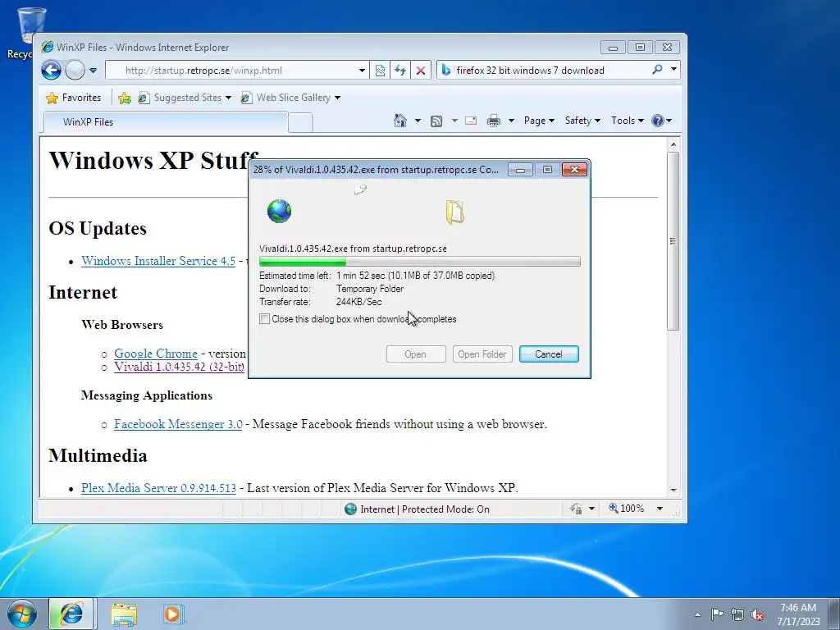Open a new blank tab
Viewport: 840px width, 630px height.
pyautogui.click(x=300, y=122)
